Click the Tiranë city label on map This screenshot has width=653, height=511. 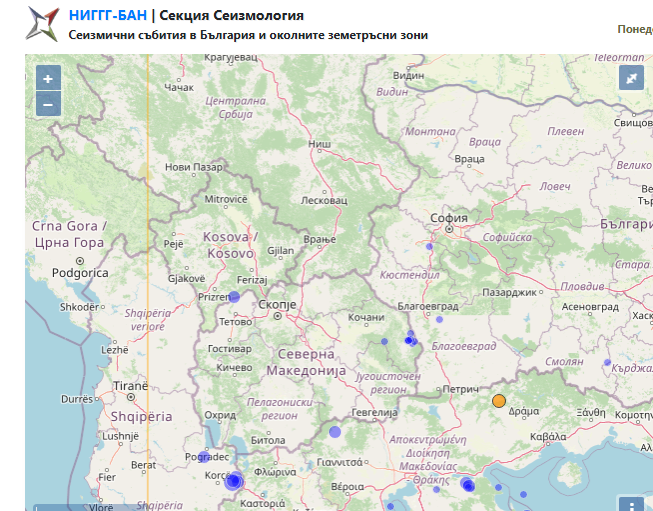point(131,386)
